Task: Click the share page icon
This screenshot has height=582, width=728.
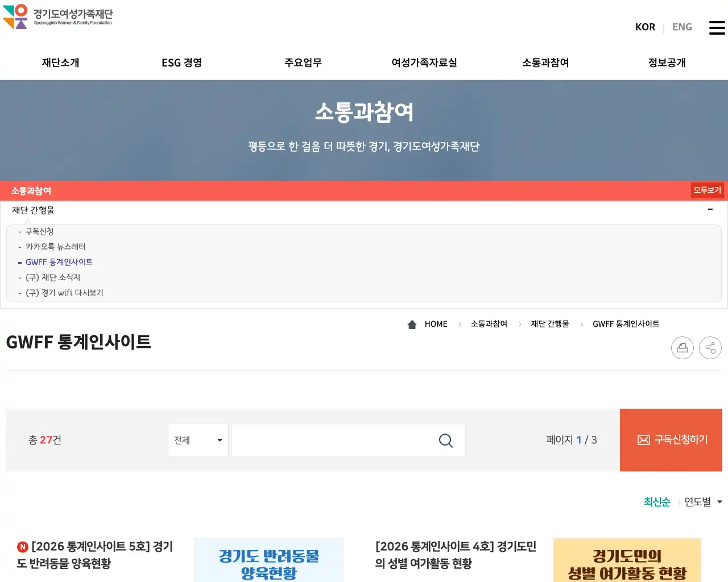Action: point(710,348)
